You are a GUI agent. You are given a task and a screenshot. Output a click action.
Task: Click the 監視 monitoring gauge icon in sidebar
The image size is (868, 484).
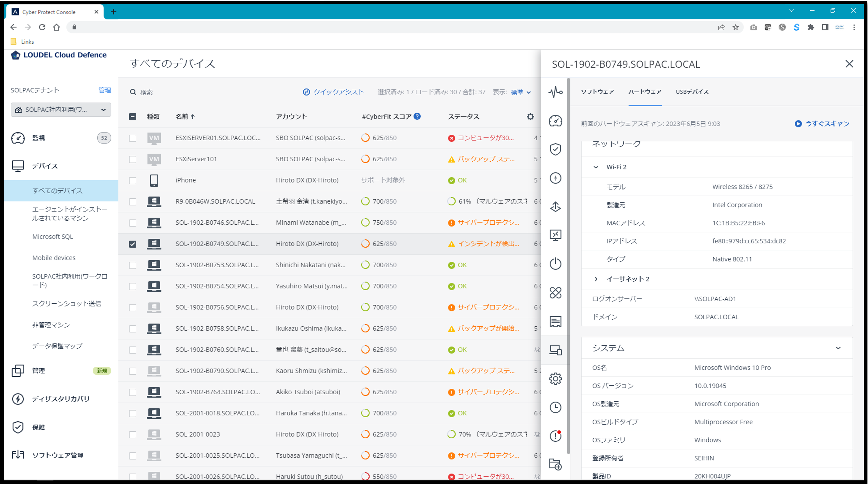[x=18, y=138]
